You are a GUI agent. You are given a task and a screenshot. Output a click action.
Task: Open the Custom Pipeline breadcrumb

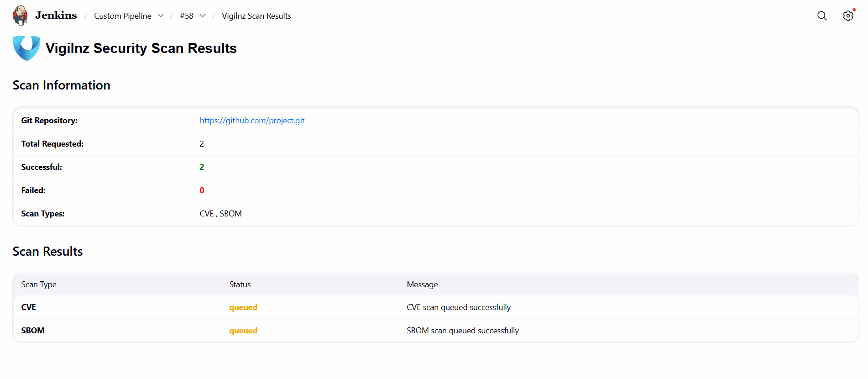click(122, 16)
